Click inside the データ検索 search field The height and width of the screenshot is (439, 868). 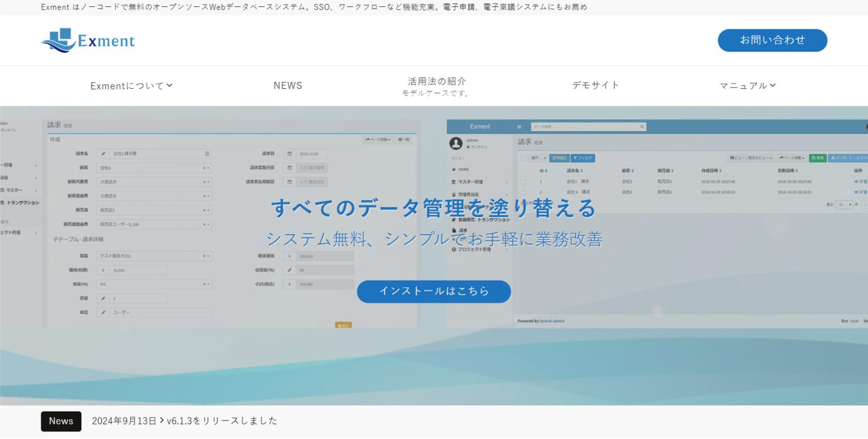pos(582,127)
